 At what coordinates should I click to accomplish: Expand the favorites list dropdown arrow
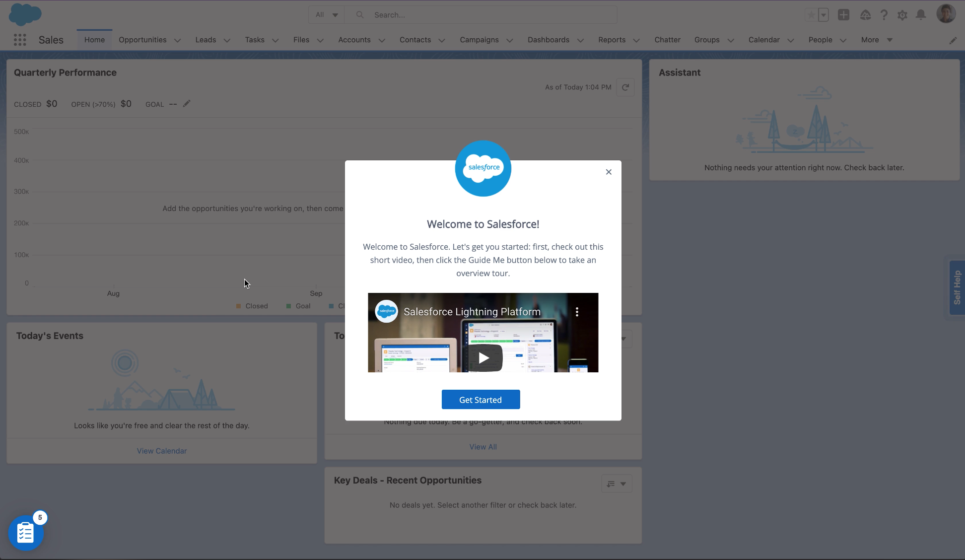[x=824, y=15]
